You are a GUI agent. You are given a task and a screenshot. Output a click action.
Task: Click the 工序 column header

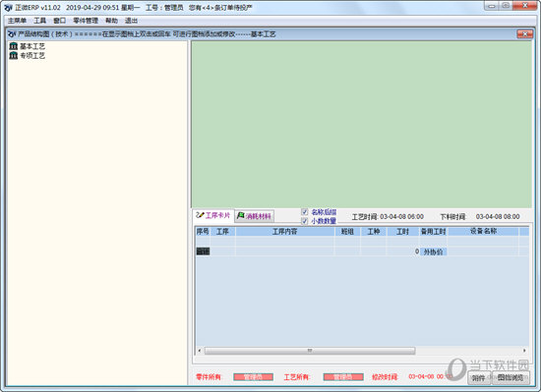click(x=222, y=232)
